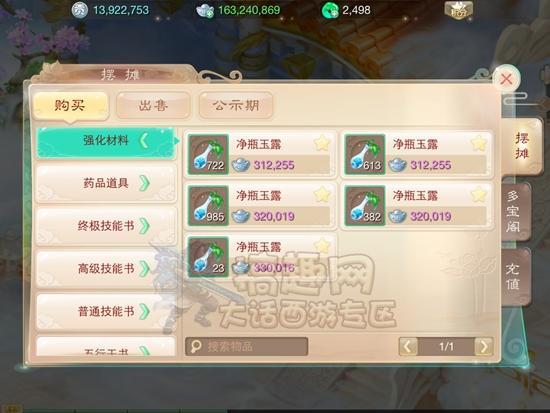Expand the 药品道具 category
Image resolution: width=550 pixels, height=413 pixels.
pos(106,184)
